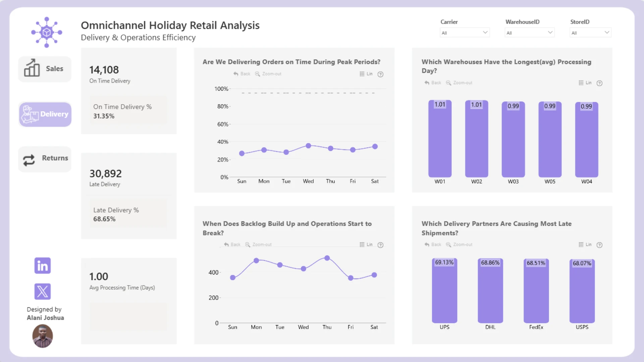
Task: Toggle Lin scale on warehouse processing chart
Action: (x=585, y=83)
